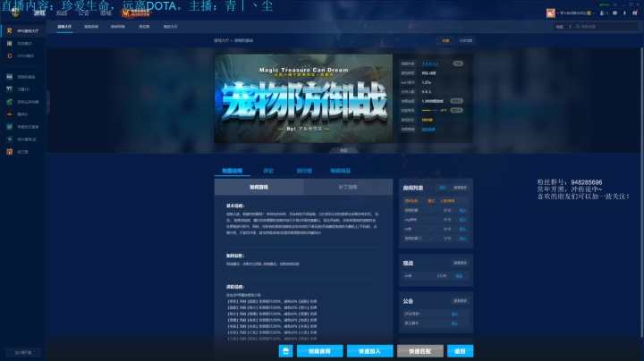Screen dimensions: 644x361
Task: Click the 快速加入 button
Action: [x=369, y=351]
